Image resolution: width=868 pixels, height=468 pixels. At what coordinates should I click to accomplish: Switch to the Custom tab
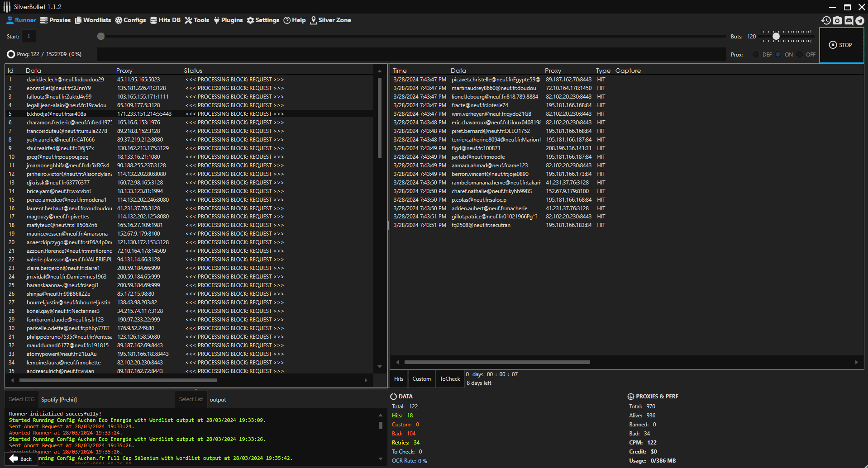click(x=421, y=379)
